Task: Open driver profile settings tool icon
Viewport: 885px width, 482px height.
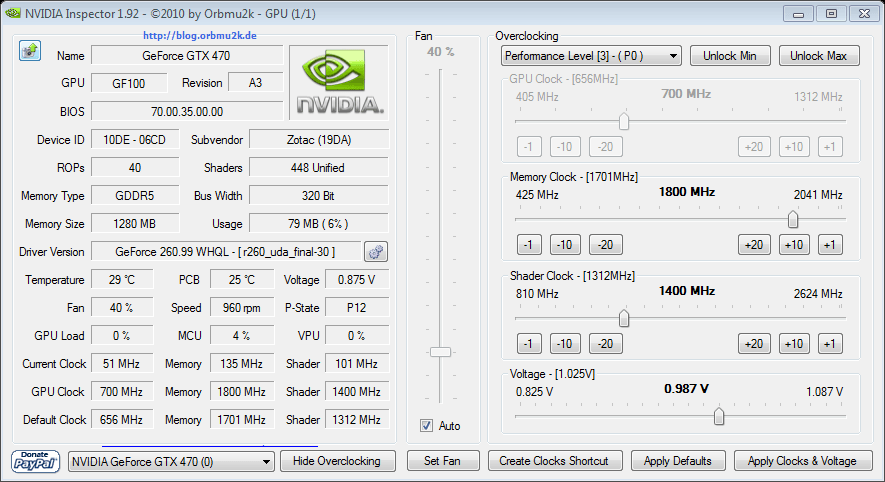Action: pos(376,252)
